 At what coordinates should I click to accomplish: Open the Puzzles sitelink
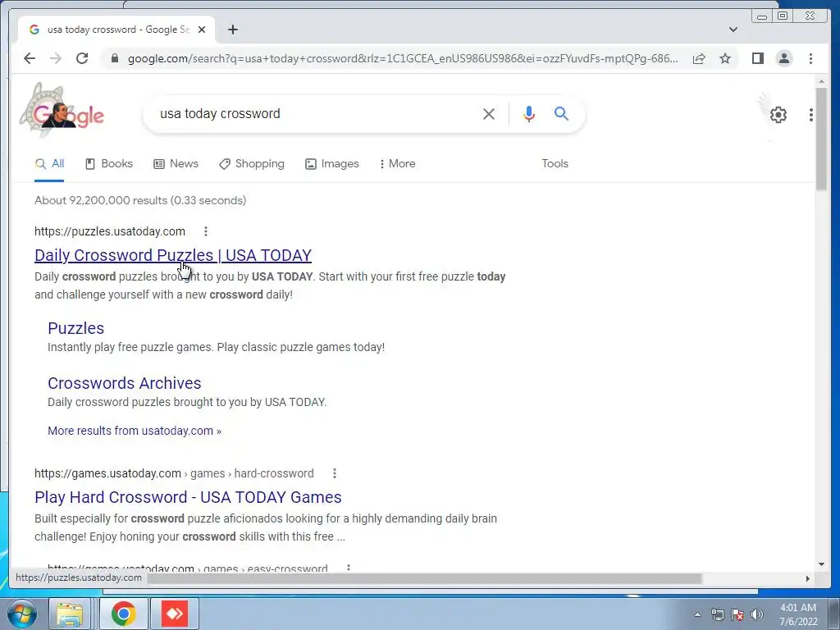(x=76, y=328)
